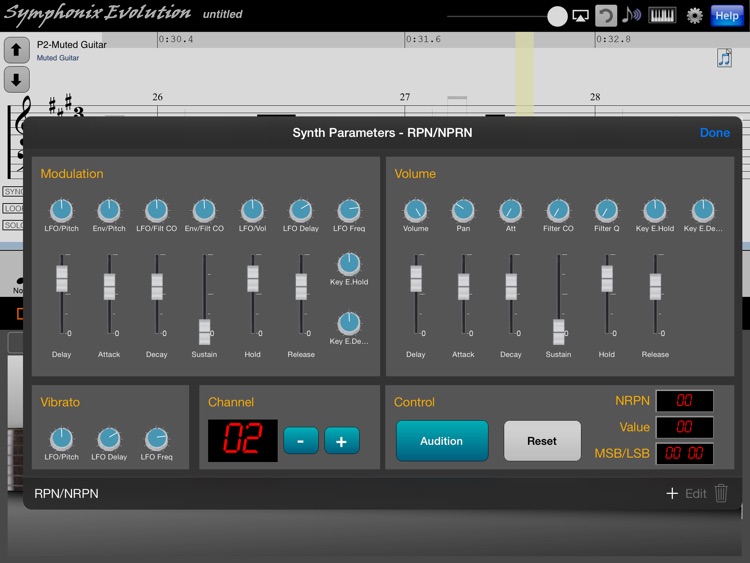
Task: Click the Volume Release fader
Action: coord(655,287)
